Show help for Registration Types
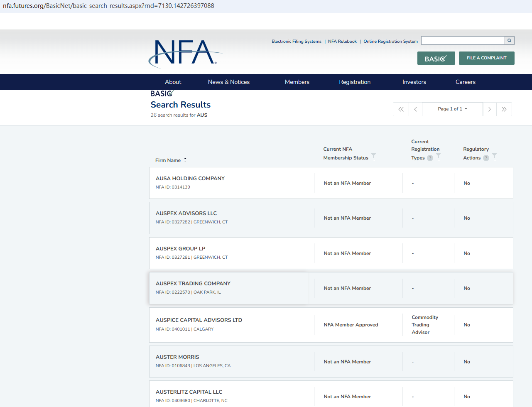532x407 pixels. point(430,158)
